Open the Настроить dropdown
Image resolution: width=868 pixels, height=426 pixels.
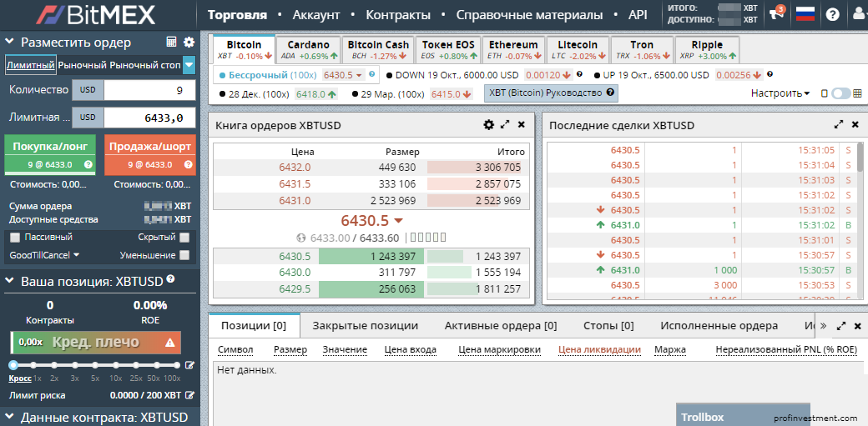click(x=780, y=93)
